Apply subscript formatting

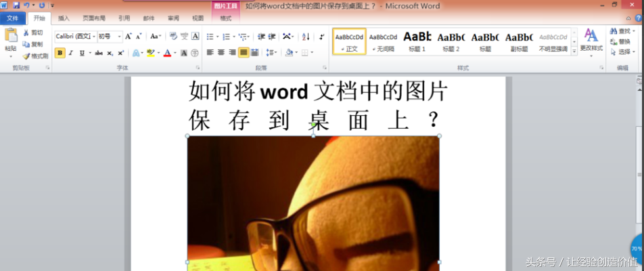(110, 53)
